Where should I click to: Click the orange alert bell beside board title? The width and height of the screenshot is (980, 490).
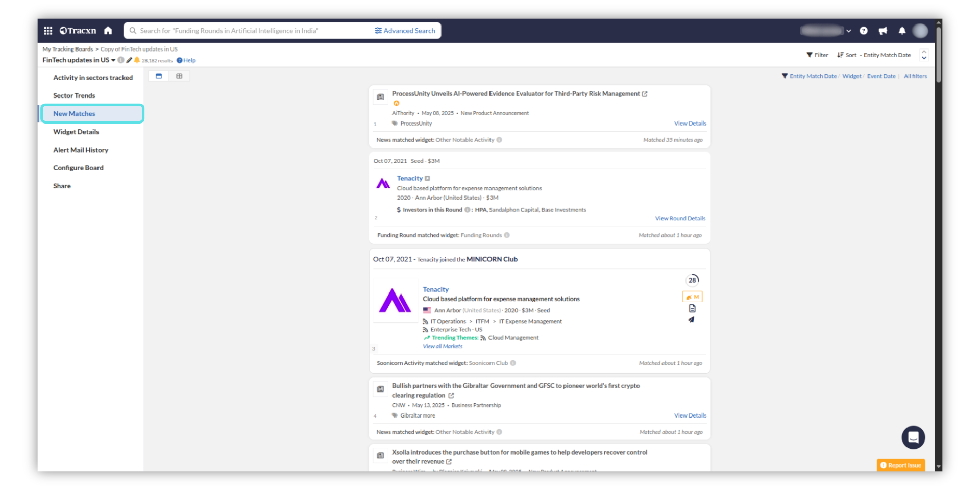coord(137,60)
